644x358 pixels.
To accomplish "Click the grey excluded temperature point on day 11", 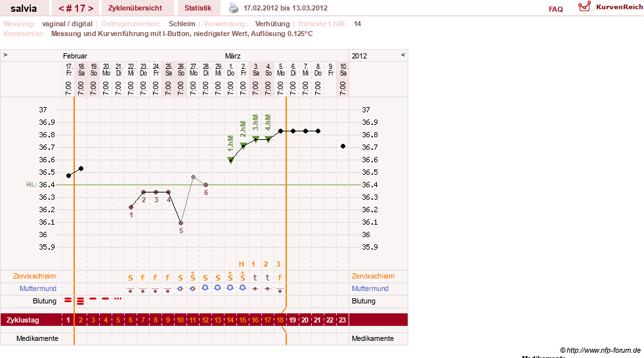I will click(194, 177).
